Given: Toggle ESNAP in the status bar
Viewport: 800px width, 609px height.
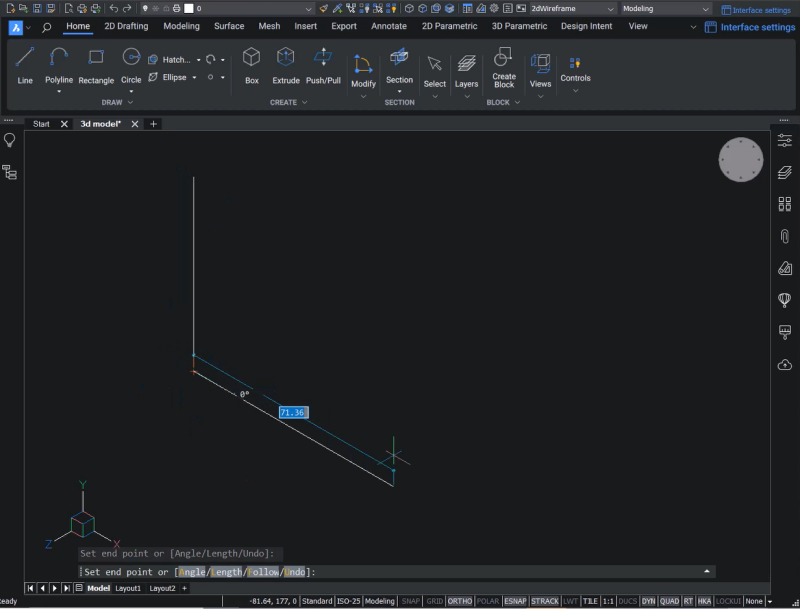Looking at the screenshot, I should point(513,601).
